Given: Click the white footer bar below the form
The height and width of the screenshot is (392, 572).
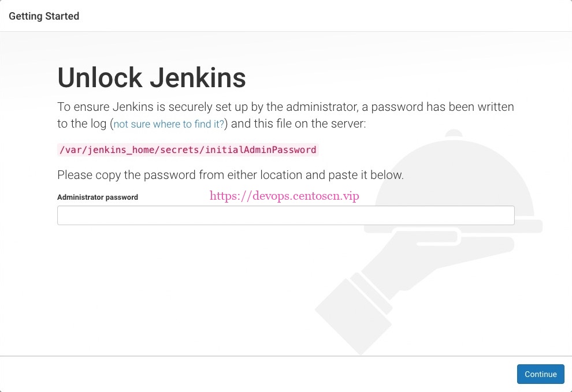Looking at the screenshot, I should (231, 374).
